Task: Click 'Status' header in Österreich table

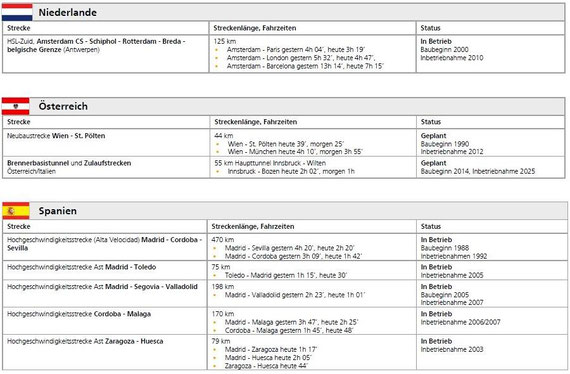Action: tap(431, 122)
